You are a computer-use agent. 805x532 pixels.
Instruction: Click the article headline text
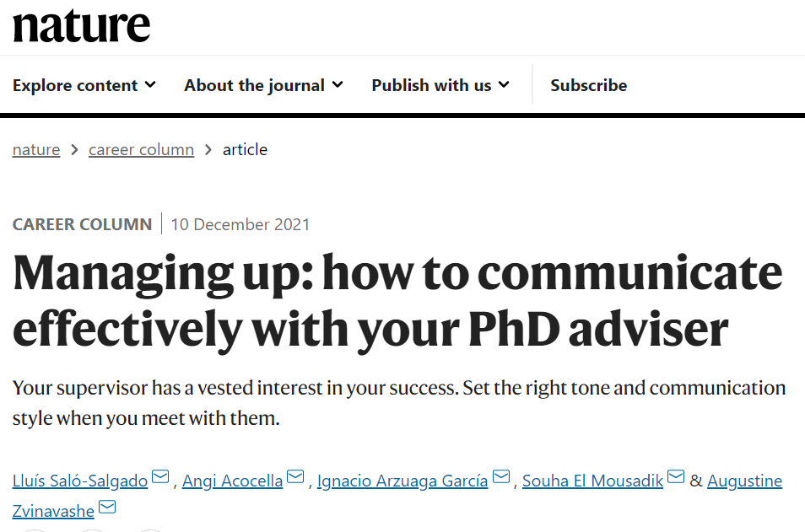[397, 301]
